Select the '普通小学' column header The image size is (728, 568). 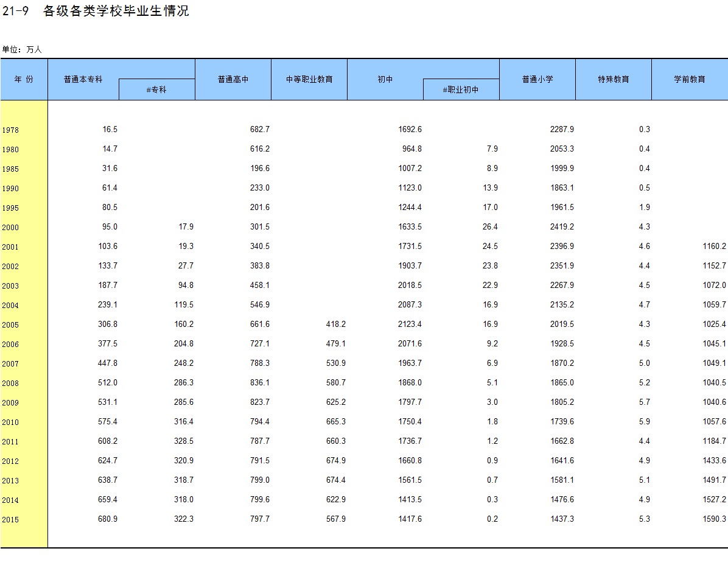(x=537, y=79)
